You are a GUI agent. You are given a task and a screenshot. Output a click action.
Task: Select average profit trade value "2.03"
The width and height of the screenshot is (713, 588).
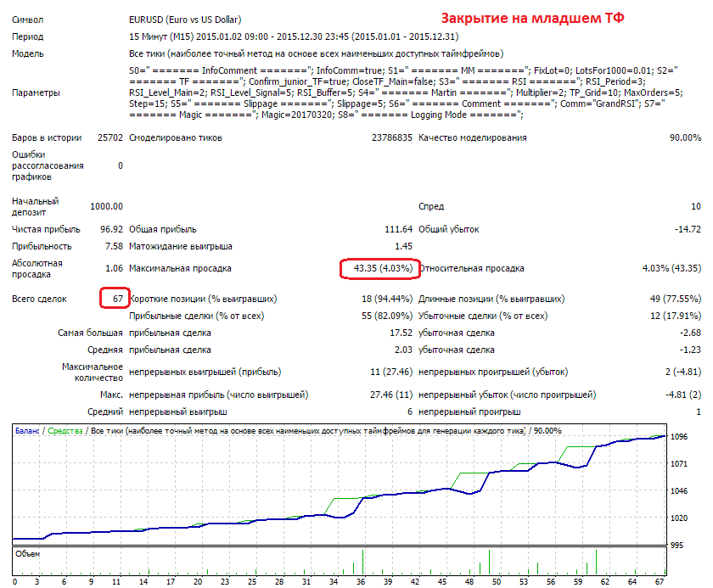coord(404,350)
